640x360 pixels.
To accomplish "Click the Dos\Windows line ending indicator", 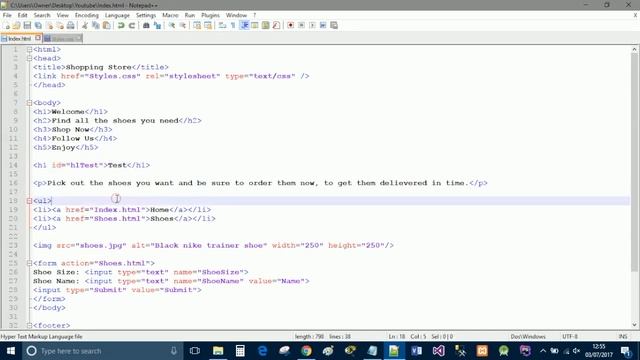I will 528,337.
